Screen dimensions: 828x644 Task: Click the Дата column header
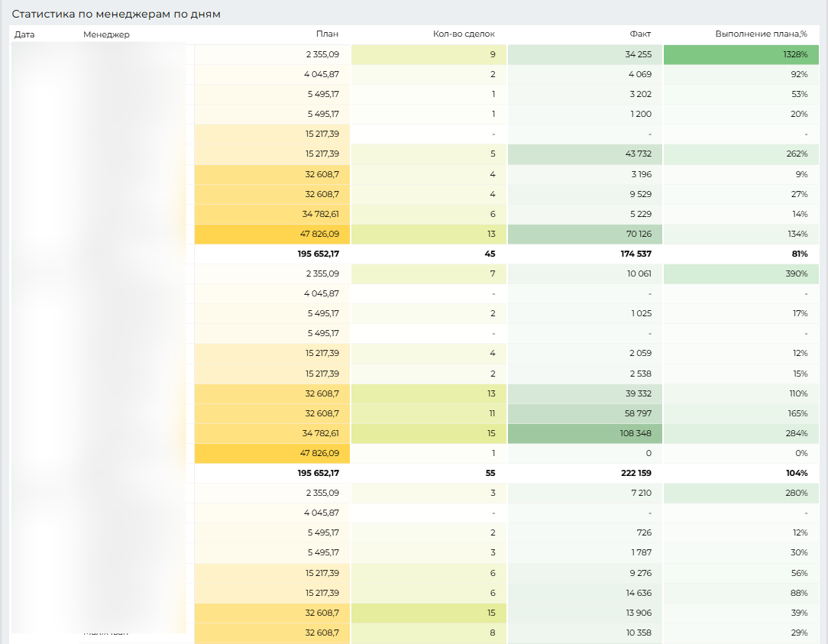point(24,34)
